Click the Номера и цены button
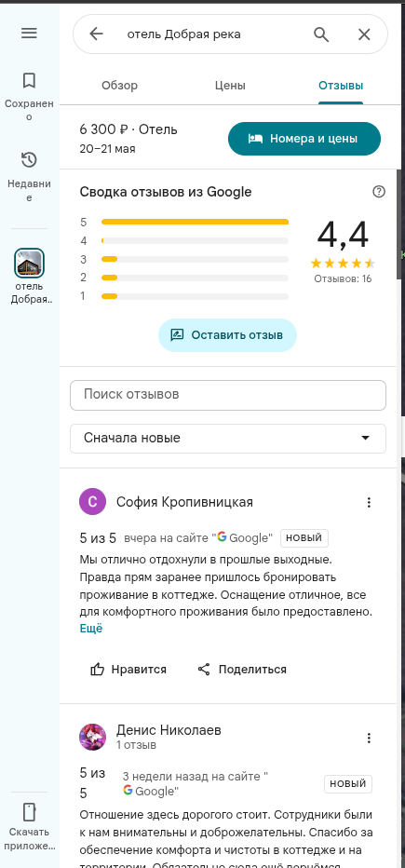 click(304, 139)
